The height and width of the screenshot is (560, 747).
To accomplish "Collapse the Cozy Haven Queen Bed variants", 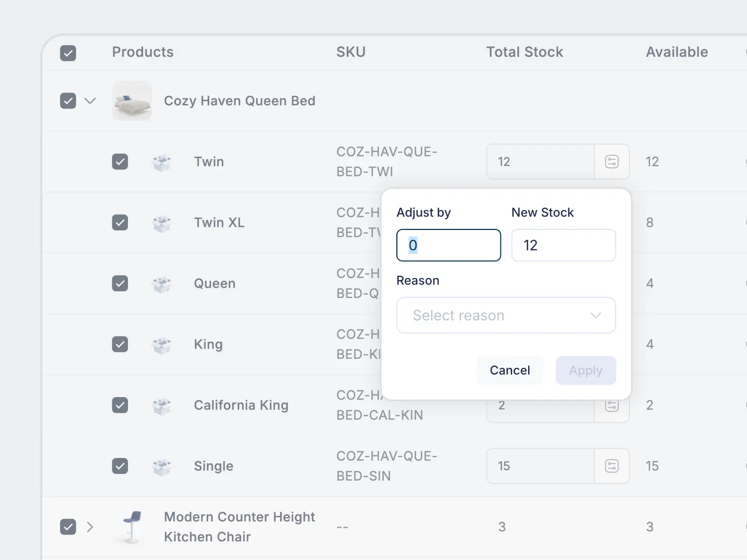I will [90, 101].
